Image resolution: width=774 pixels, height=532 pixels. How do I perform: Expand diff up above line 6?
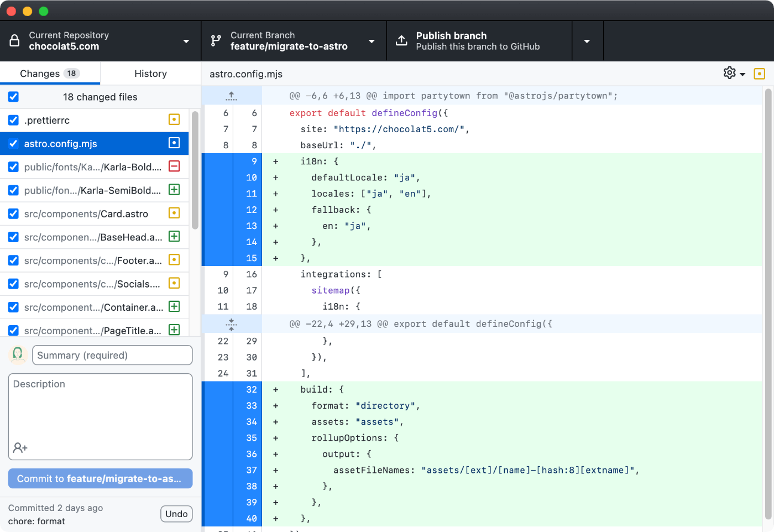tap(231, 96)
